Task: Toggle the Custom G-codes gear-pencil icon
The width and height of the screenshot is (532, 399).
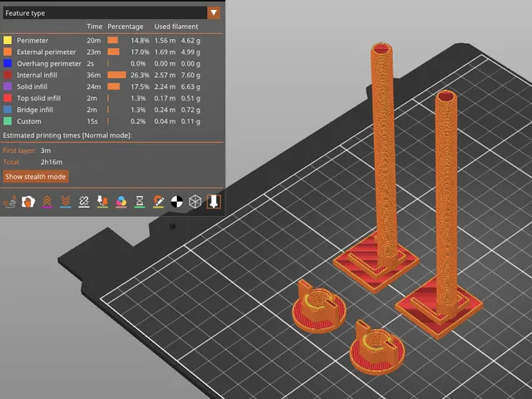Action: coord(158,202)
